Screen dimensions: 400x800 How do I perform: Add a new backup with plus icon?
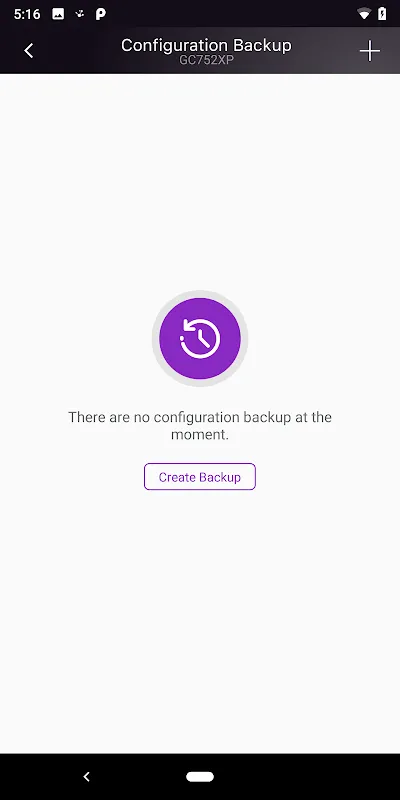pyautogui.click(x=370, y=51)
